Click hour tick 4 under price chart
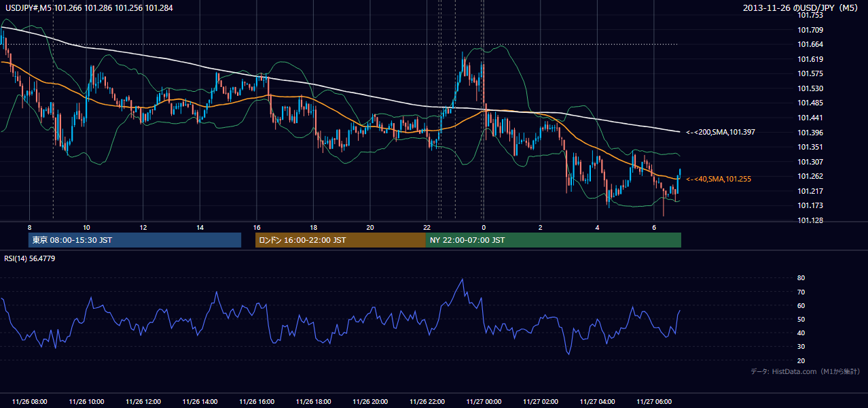This screenshot has height=408, width=868. tap(597, 227)
